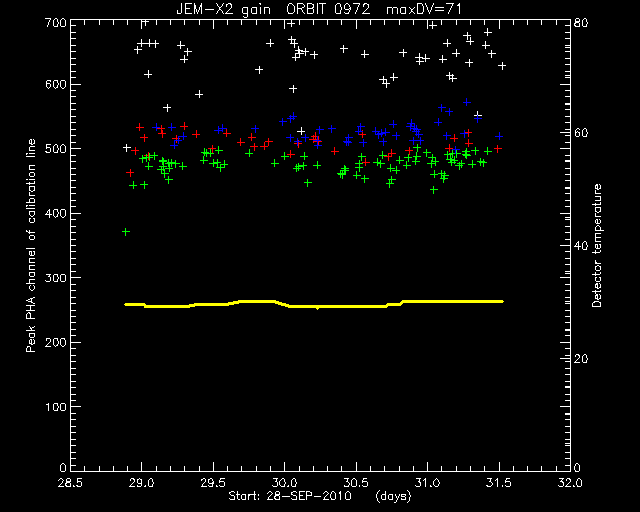Click the (days) unit label

[x=393, y=496]
